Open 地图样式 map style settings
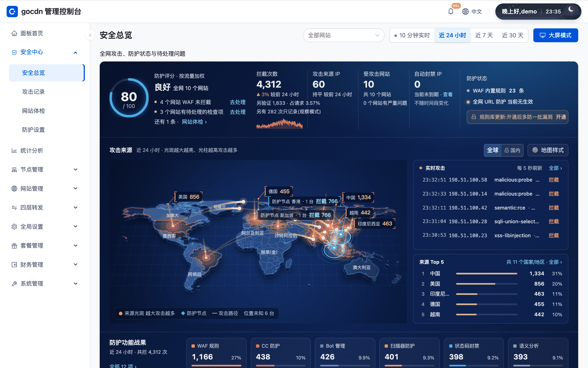 click(x=548, y=150)
